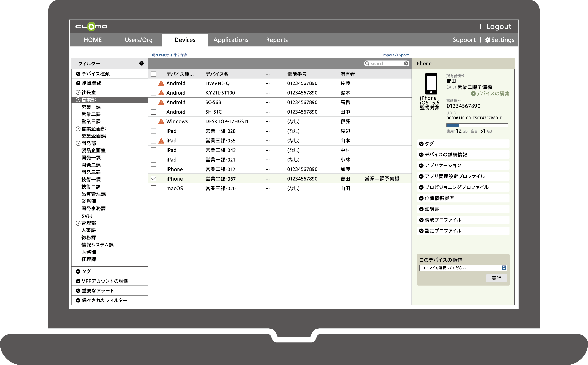This screenshot has width=588, height=365.
Task: Open the Settings gear
Action: pos(488,40)
